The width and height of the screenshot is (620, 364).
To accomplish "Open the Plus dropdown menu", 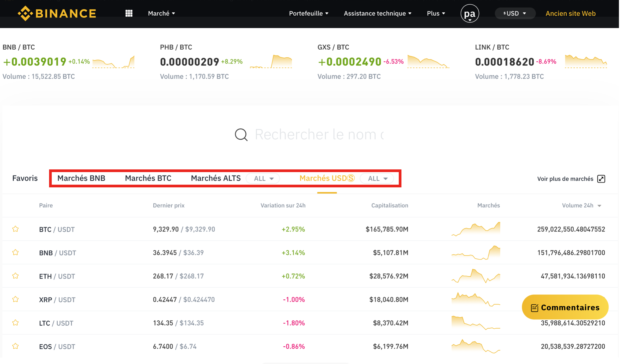I will point(436,13).
